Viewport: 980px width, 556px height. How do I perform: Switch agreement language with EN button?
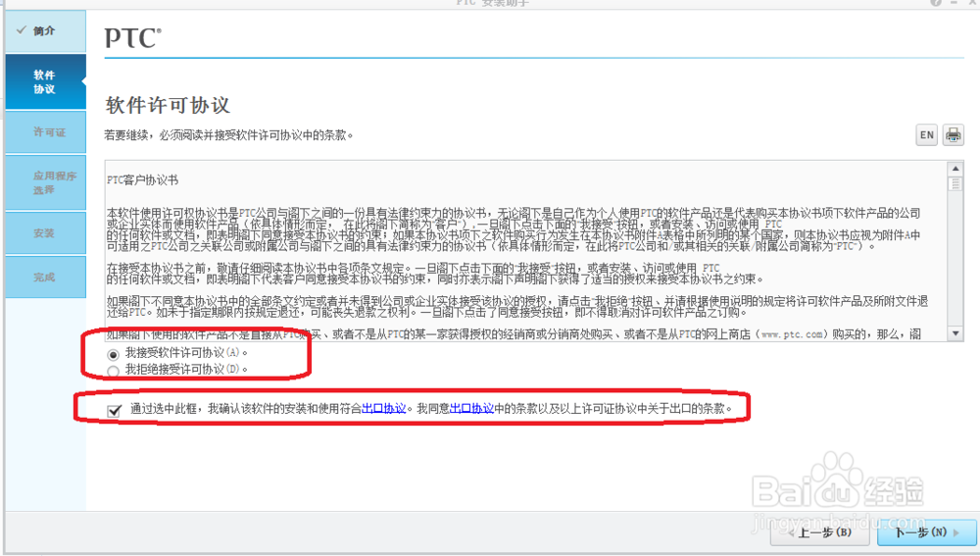coord(927,135)
